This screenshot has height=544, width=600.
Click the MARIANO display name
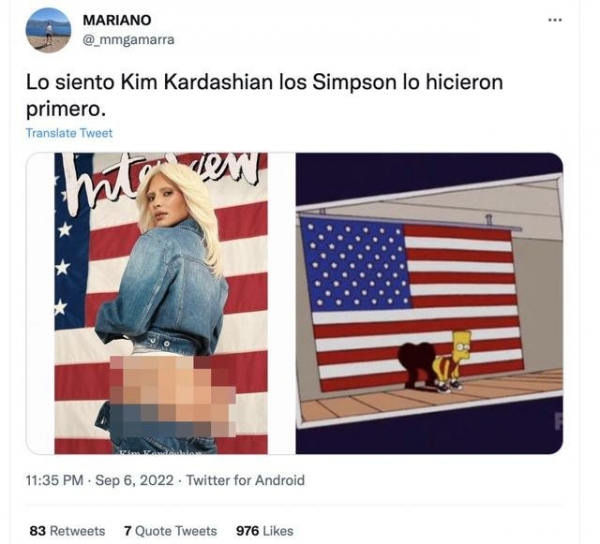117,20
